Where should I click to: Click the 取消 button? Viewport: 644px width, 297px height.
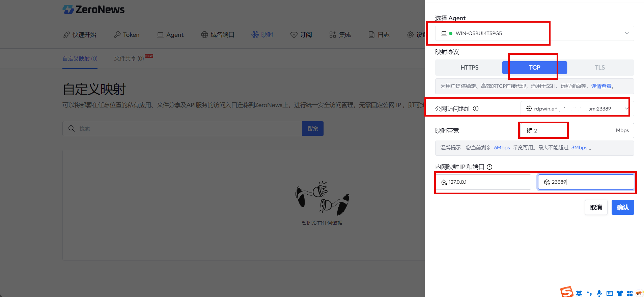[x=596, y=207]
